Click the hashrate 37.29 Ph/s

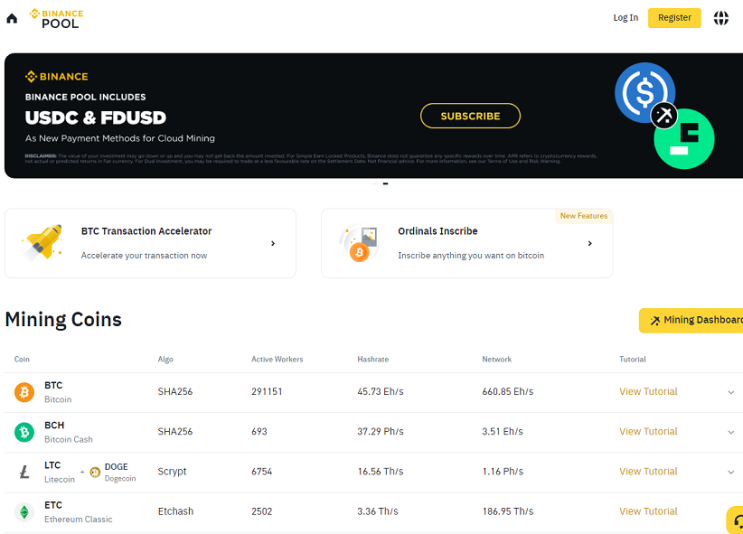[381, 431]
